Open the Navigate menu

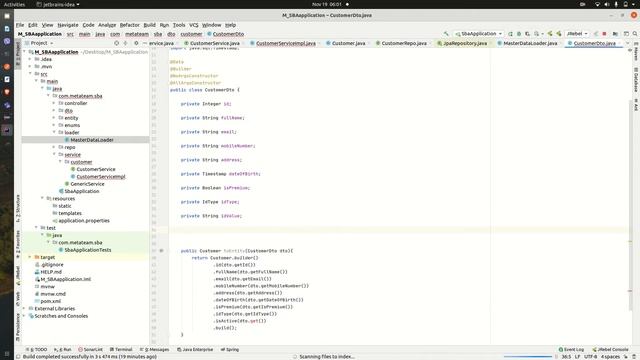(x=68, y=25)
